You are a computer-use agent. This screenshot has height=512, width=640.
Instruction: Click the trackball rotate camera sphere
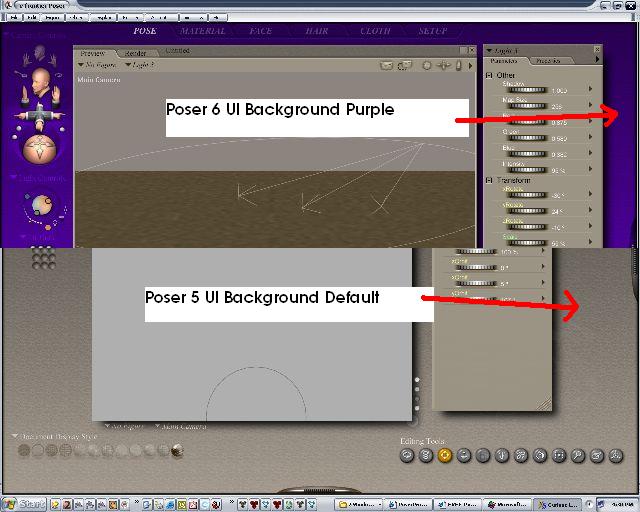(x=39, y=149)
